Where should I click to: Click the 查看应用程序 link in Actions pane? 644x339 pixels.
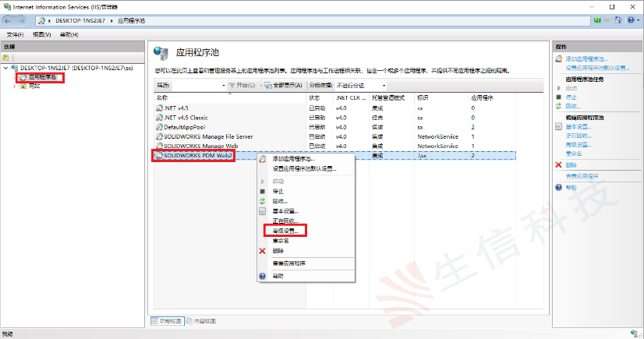[582, 176]
